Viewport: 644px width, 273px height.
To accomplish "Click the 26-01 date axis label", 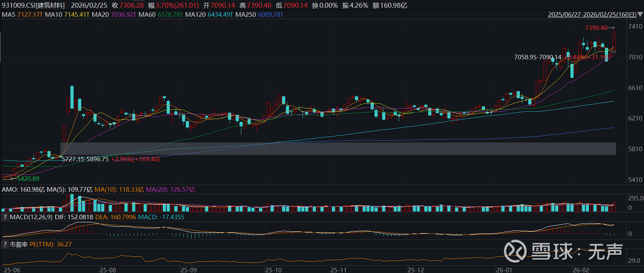I will point(504,270).
